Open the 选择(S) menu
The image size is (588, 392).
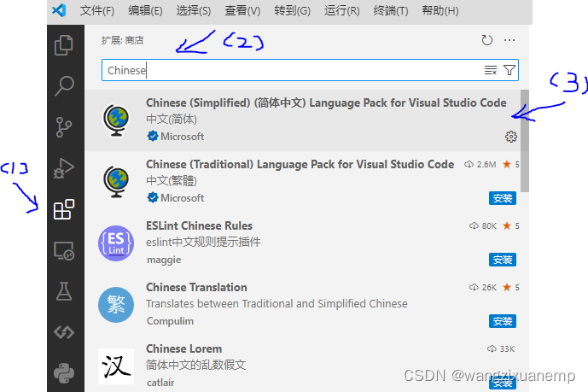coord(194,10)
